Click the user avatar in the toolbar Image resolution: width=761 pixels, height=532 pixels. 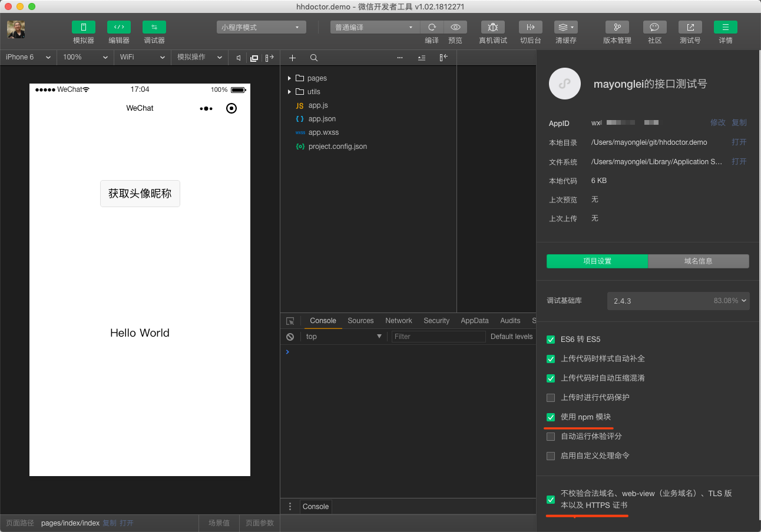tap(16, 29)
